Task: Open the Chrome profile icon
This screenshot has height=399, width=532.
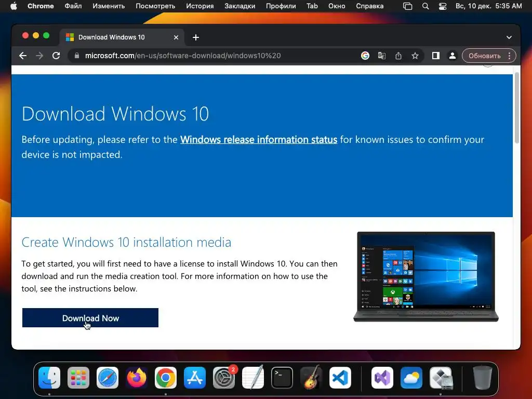Action: coord(453,56)
